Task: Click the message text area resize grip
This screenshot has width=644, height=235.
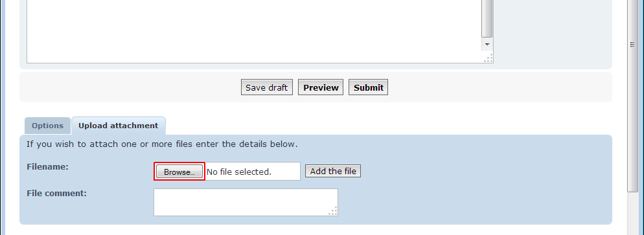Action: point(489,58)
